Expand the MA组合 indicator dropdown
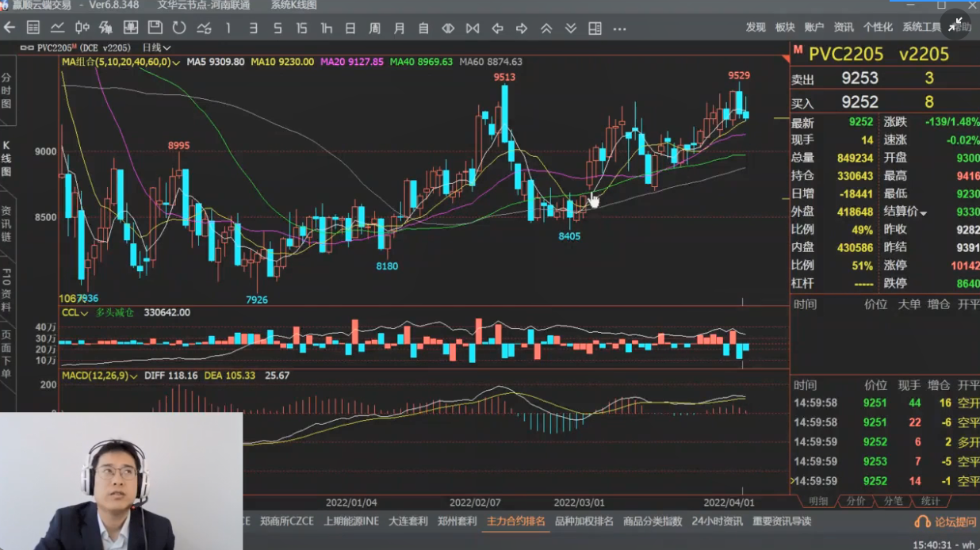 pos(176,62)
